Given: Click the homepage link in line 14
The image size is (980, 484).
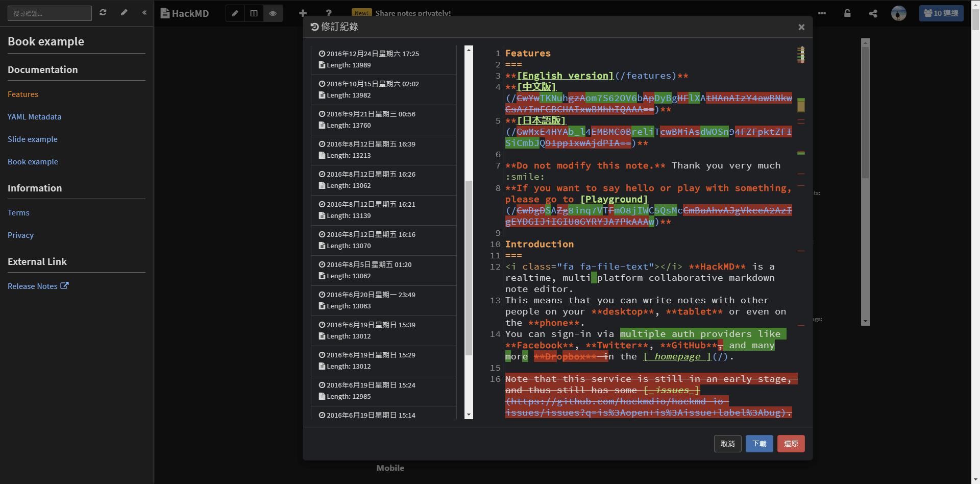Looking at the screenshot, I should point(677,356).
